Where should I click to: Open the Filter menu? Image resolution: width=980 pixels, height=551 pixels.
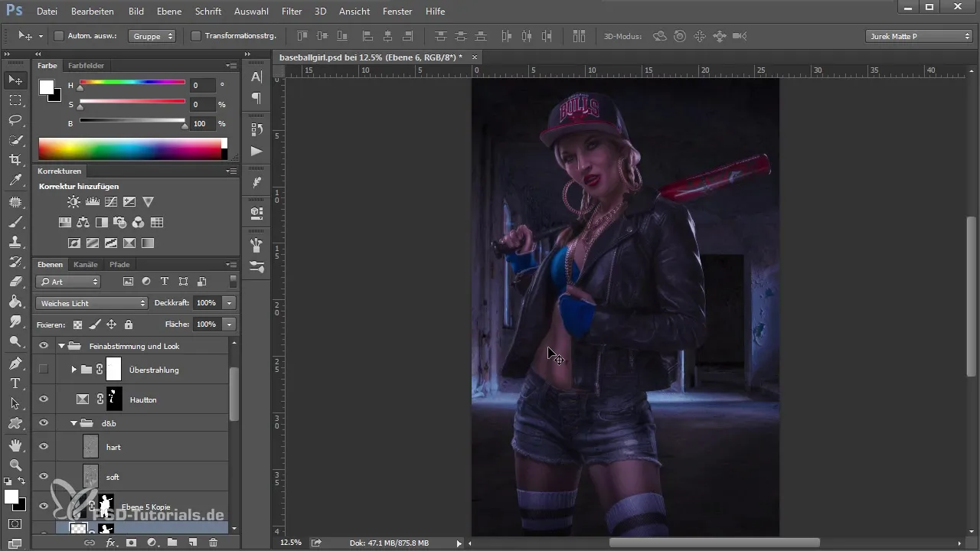click(x=291, y=11)
